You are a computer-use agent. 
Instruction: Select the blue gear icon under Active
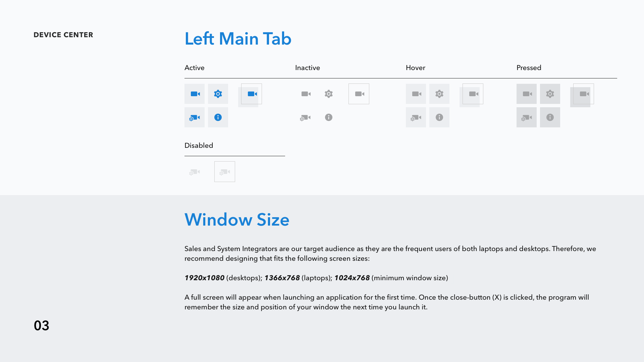pyautogui.click(x=218, y=94)
